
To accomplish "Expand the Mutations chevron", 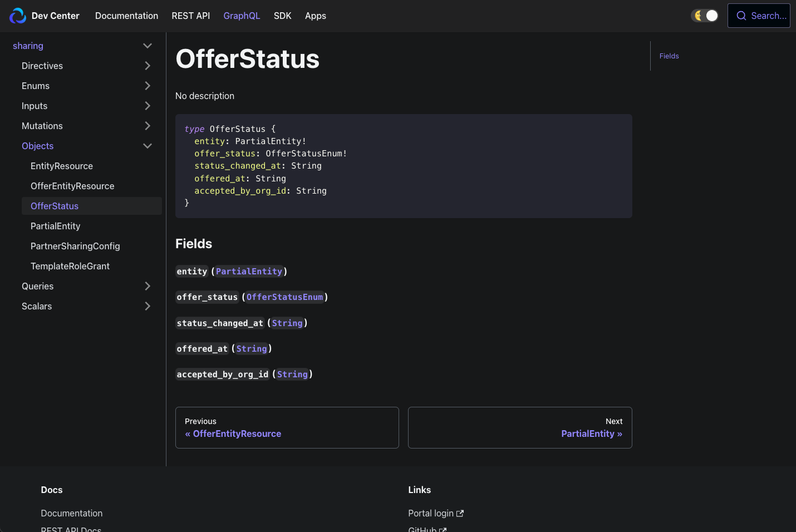I will (148, 126).
